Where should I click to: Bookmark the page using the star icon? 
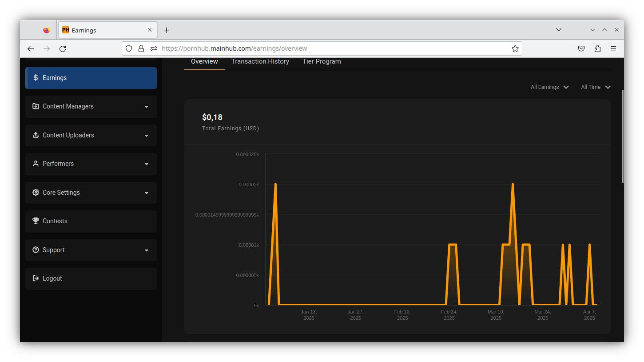coord(515,48)
